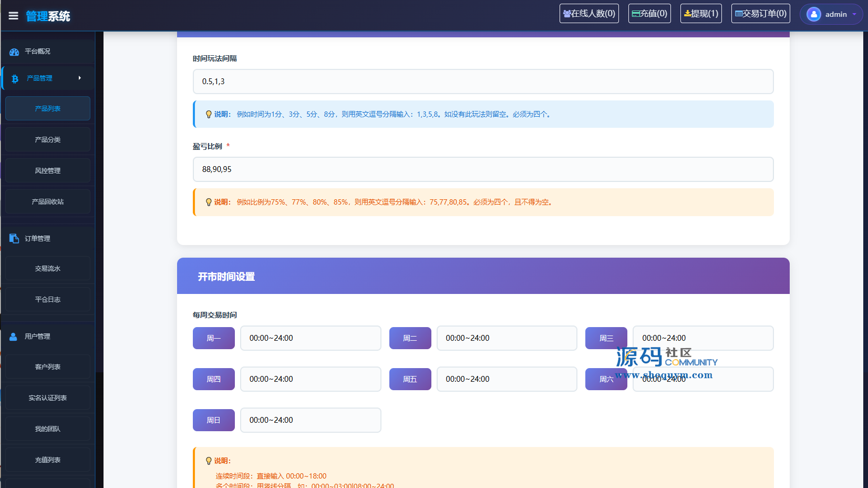Open 风控管理 in the sidebar

(48, 170)
